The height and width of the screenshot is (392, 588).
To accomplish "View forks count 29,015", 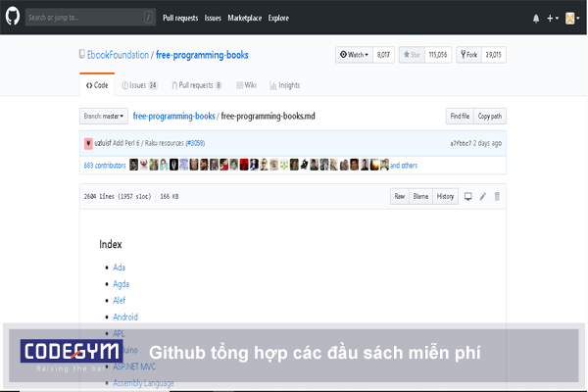I will click(x=494, y=55).
